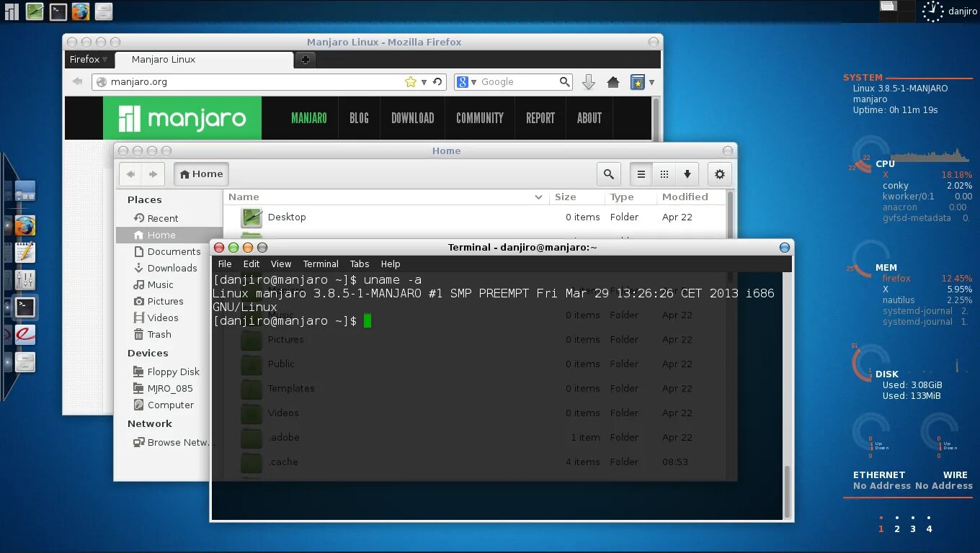Open the COMMUNITY link on manjaro site

(x=480, y=118)
